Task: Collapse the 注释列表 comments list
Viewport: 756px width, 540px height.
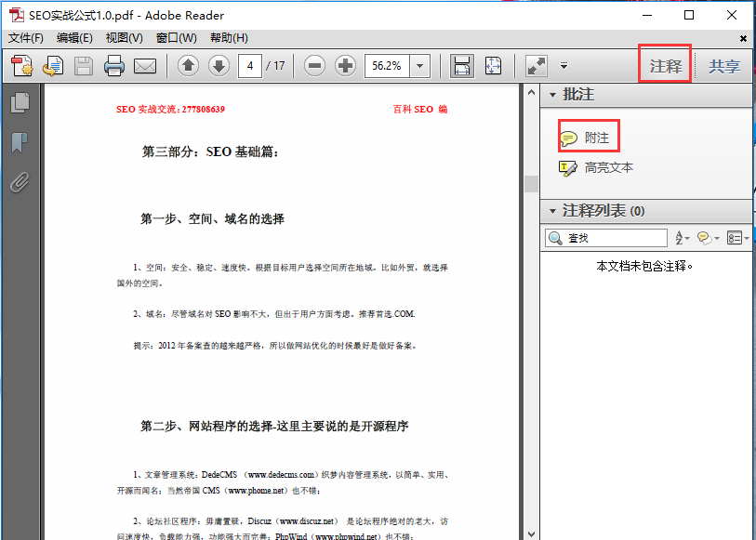Action: click(x=552, y=211)
